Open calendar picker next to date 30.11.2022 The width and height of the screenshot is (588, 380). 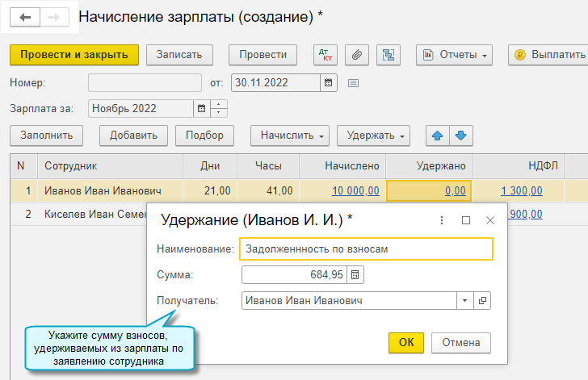pyautogui.click(x=329, y=82)
